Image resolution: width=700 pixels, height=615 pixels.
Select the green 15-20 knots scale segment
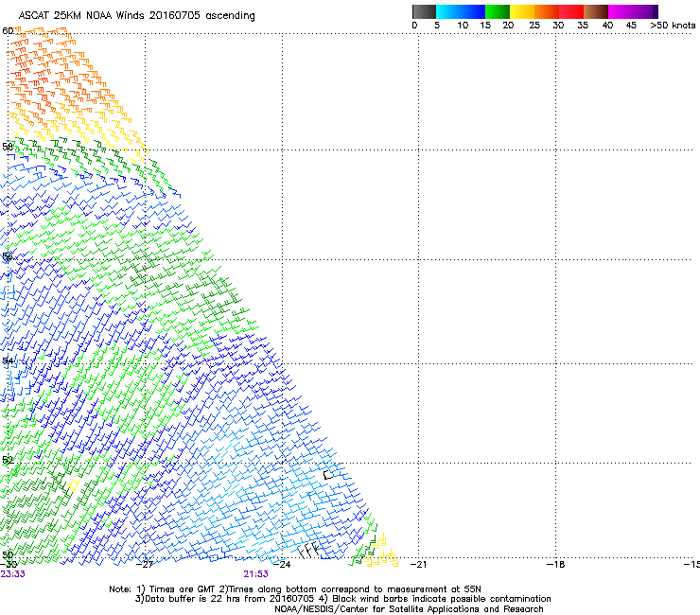point(498,11)
